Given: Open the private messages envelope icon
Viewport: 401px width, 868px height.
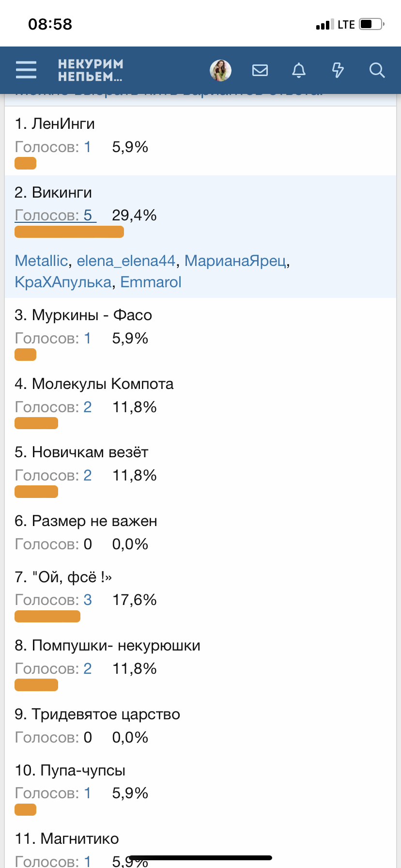Looking at the screenshot, I should point(260,70).
